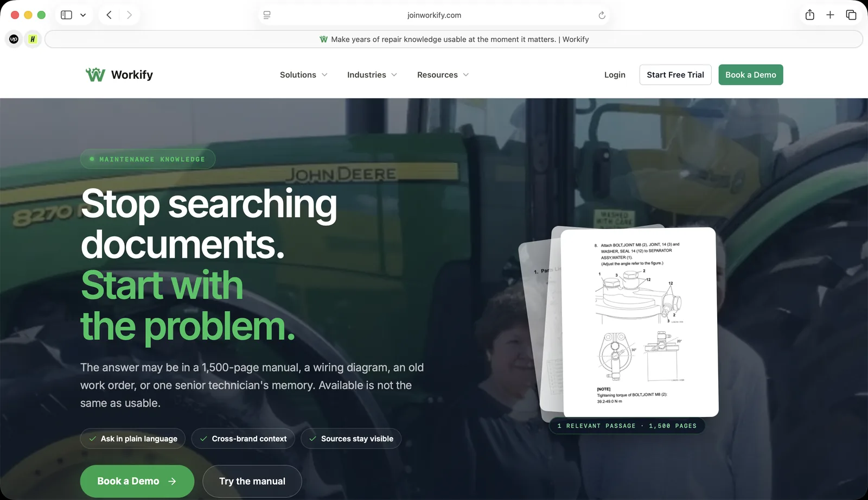Show the tab overview icon

coord(851,15)
